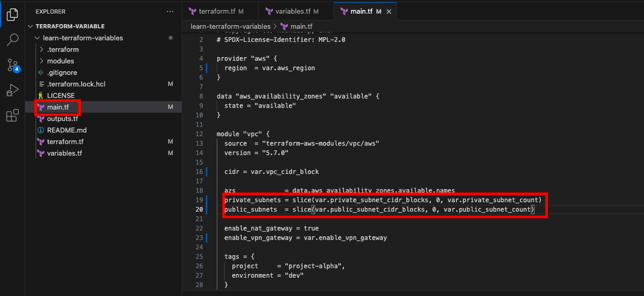Select the main.tf editor tab
Image resolution: width=644 pixels, height=296 pixels.
tap(365, 11)
